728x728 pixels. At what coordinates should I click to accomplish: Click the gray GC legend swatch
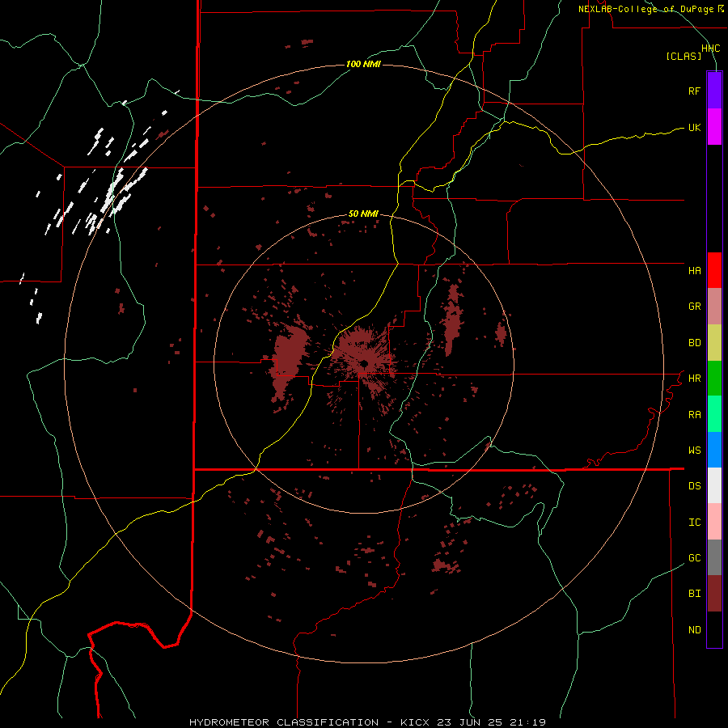coord(714,557)
